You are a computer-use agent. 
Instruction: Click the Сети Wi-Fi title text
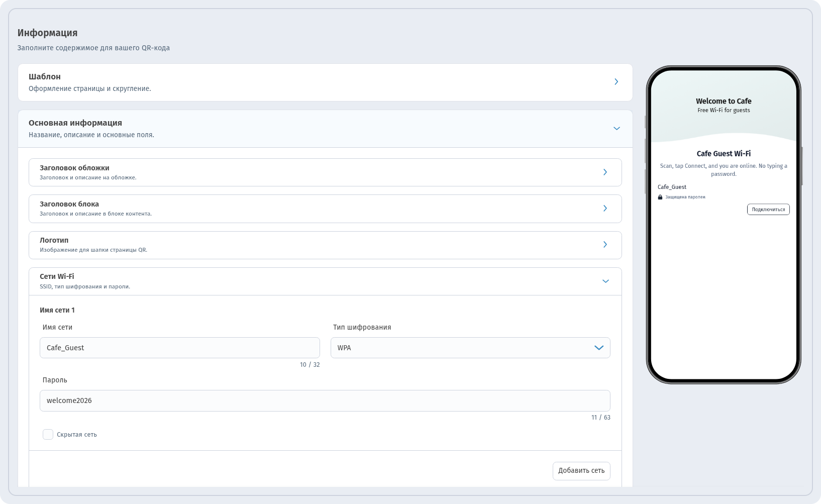pyautogui.click(x=57, y=276)
